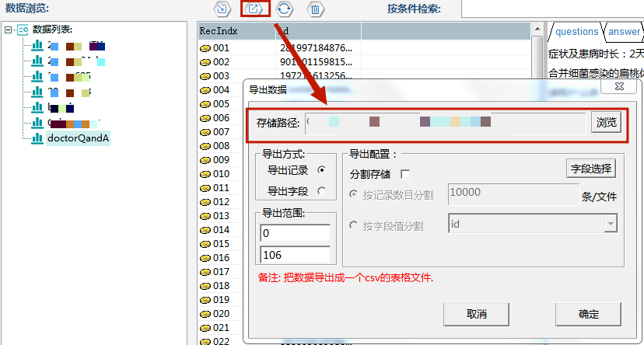The width and height of the screenshot is (644, 345).
Task: Collapse the 数据列表 tree root
Action: [8, 30]
